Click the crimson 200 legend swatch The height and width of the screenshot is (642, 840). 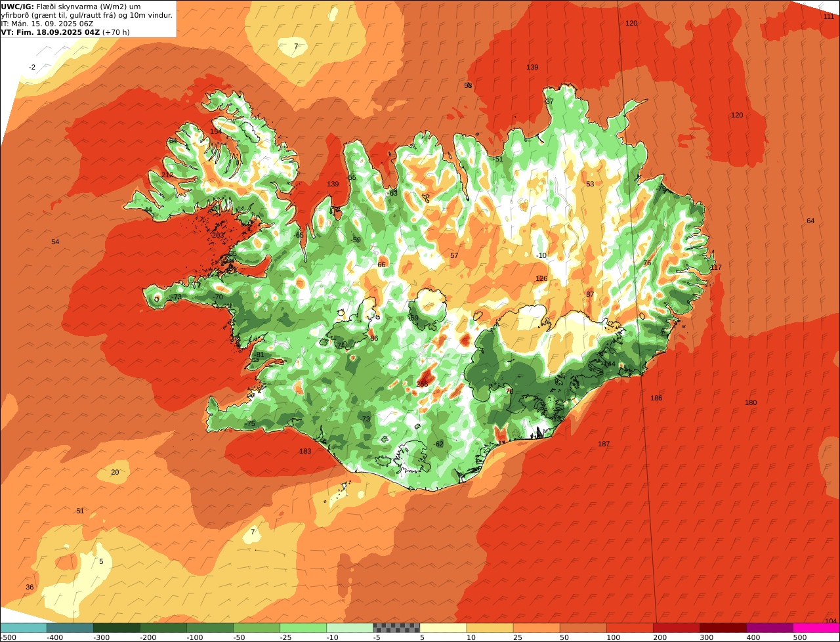pyautogui.click(x=676, y=628)
